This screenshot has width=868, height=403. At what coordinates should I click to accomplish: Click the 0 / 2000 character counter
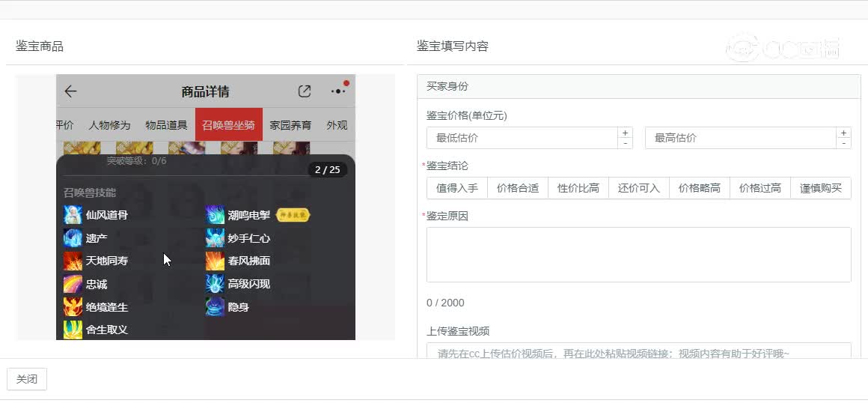pos(446,303)
